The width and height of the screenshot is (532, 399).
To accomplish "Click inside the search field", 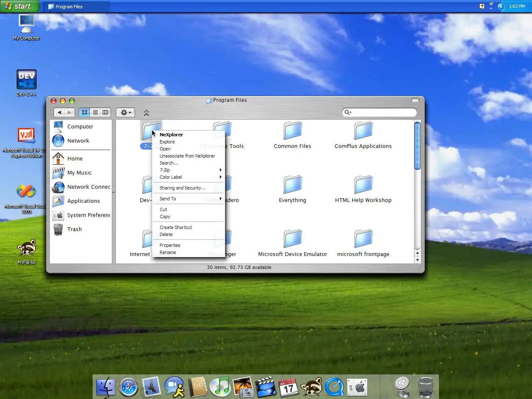I will (382, 112).
